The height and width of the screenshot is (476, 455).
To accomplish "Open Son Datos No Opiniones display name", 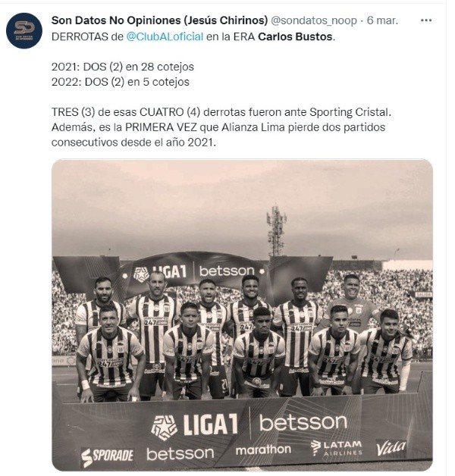I will click(x=160, y=20).
